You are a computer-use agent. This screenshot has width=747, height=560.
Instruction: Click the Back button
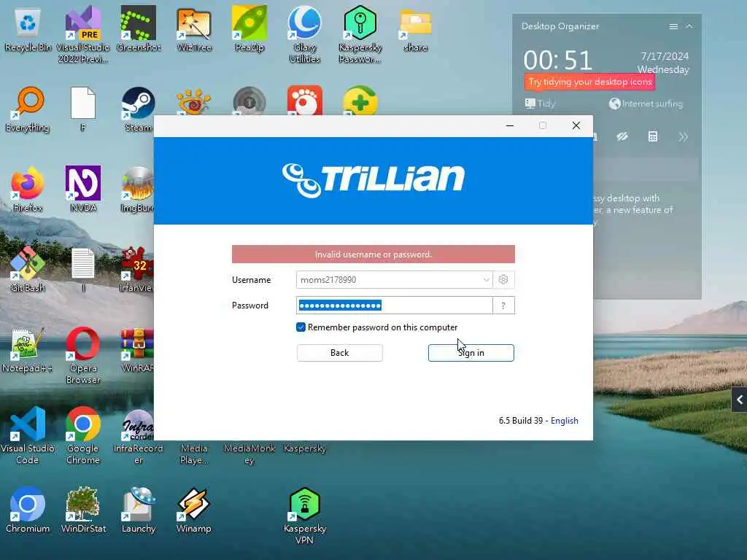click(340, 353)
